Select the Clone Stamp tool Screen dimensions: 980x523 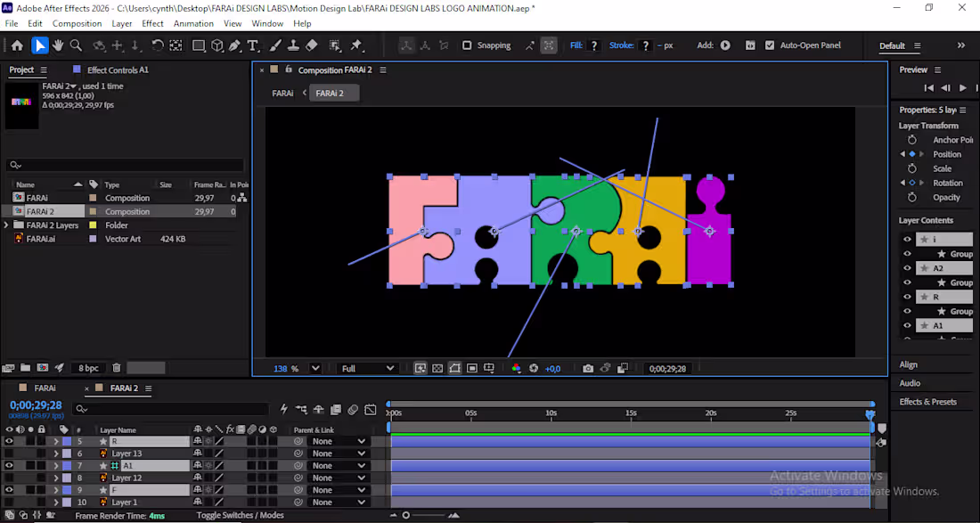(x=293, y=45)
